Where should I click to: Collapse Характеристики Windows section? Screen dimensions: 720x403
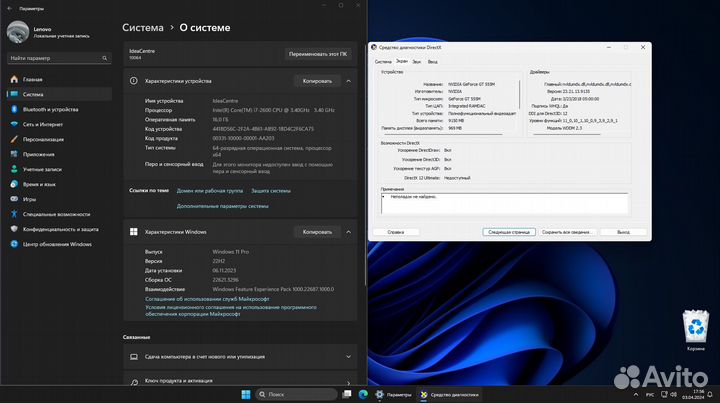(349, 232)
